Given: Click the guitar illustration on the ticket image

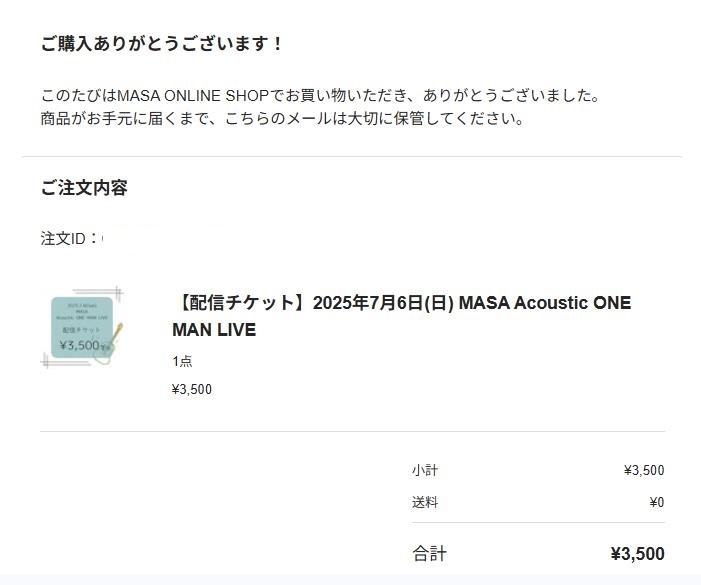Looking at the screenshot, I should [113, 341].
